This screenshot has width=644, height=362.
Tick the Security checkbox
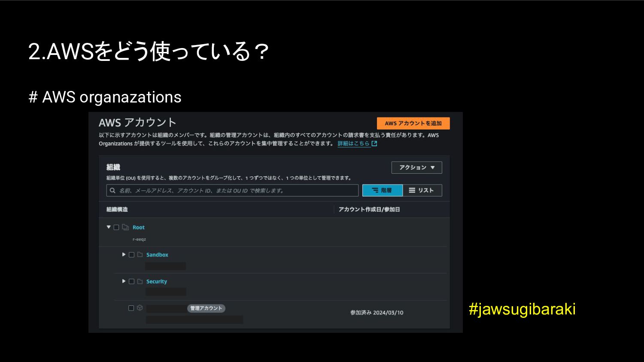click(131, 281)
